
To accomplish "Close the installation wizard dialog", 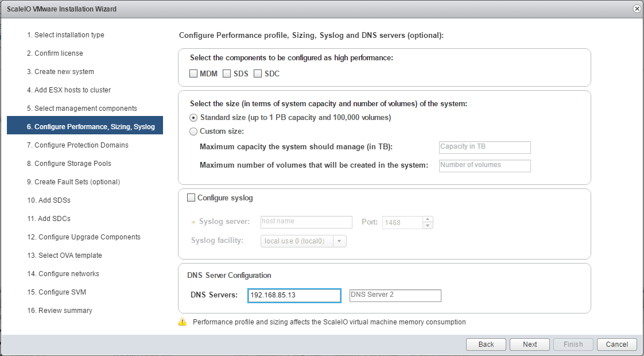I will [x=637, y=9].
